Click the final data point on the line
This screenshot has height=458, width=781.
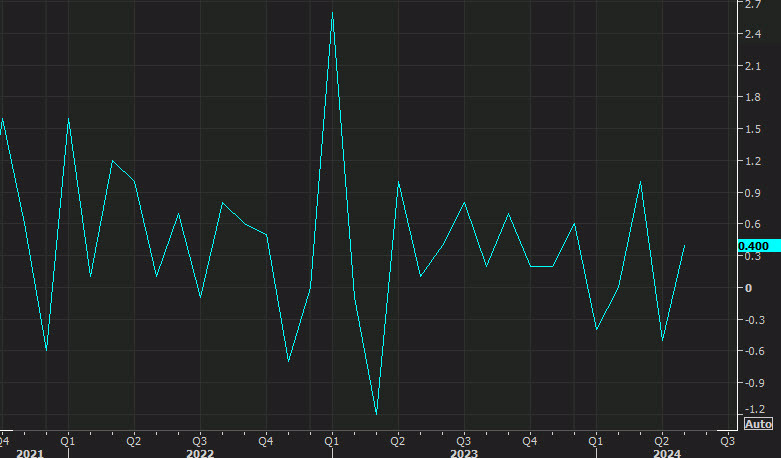pos(684,245)
